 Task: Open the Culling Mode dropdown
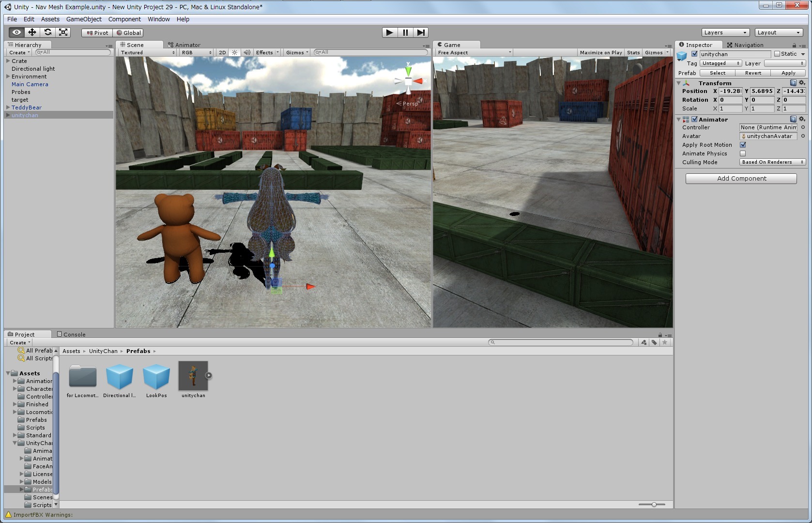click(x=772, y=162)
